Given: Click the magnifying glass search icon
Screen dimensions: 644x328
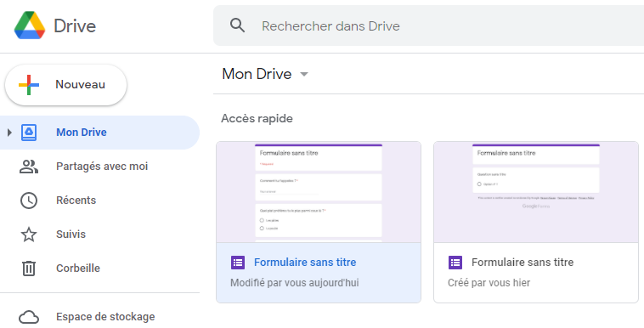Looking at the screenshot, I should (237, 25).
